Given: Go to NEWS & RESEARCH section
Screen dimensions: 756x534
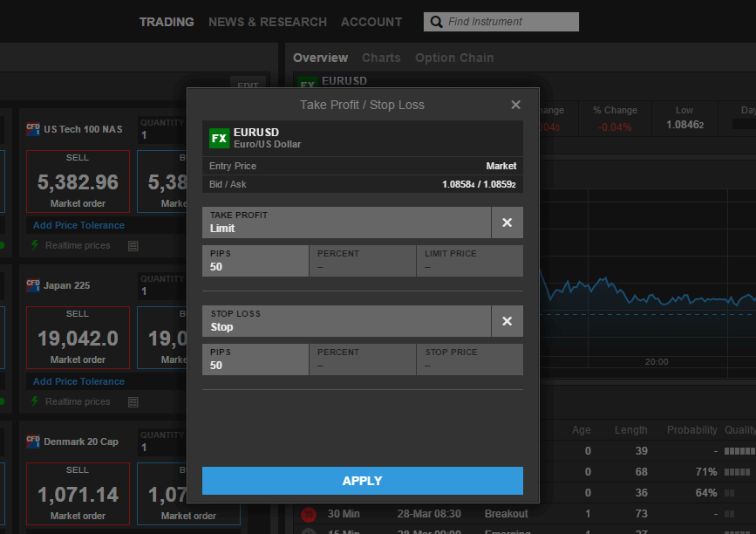Looking at the screenshot, I should pos(268,22).
